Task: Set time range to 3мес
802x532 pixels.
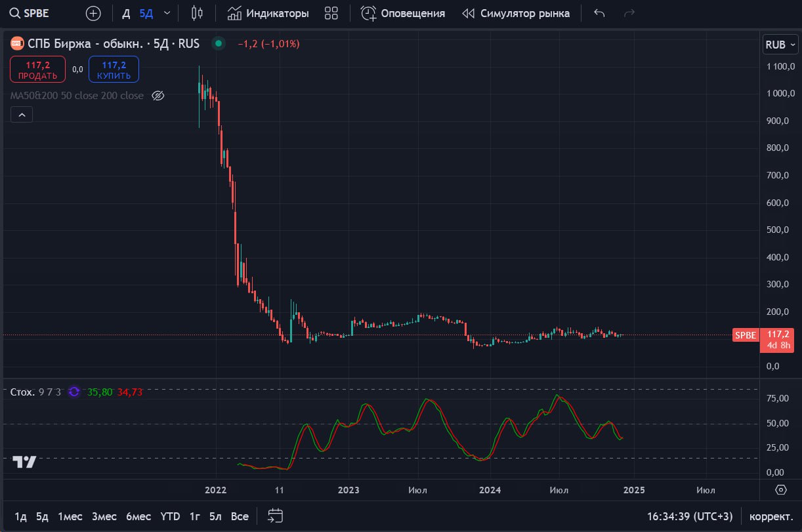Action: [x=104, y=516]
